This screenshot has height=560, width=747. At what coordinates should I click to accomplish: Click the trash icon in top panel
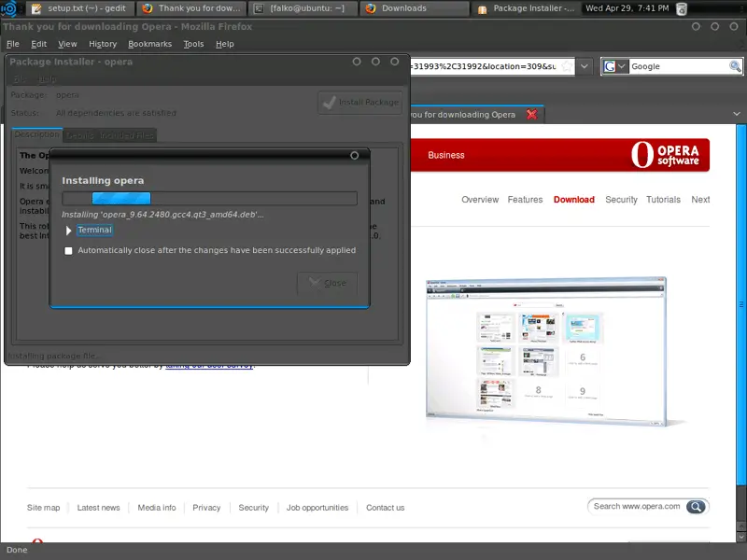coord(682,8)
